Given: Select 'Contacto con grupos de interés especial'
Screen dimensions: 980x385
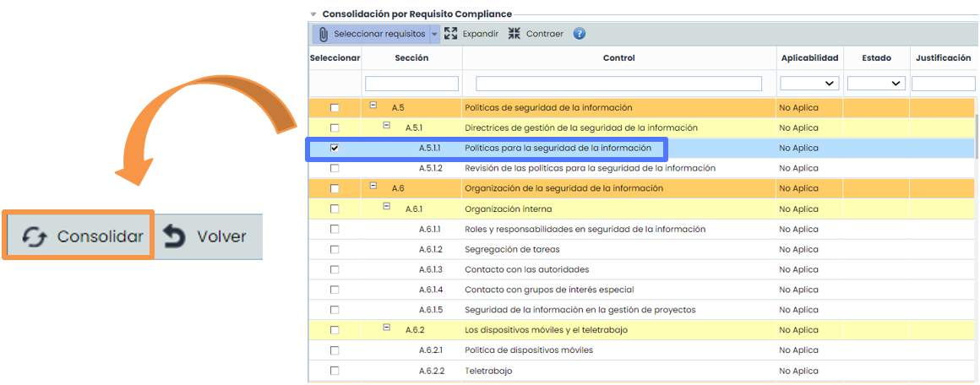Looking at the screenshot, I should [549, 290].
